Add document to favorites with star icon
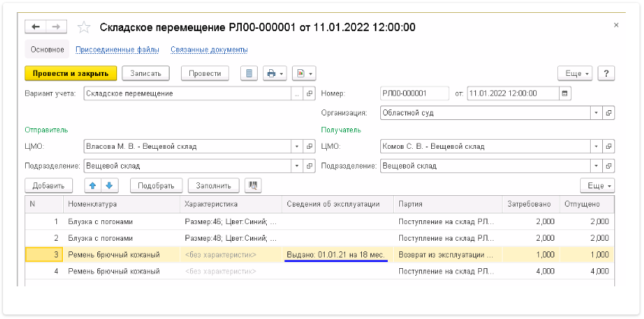The image size is (644, 319). pos(84,27)
